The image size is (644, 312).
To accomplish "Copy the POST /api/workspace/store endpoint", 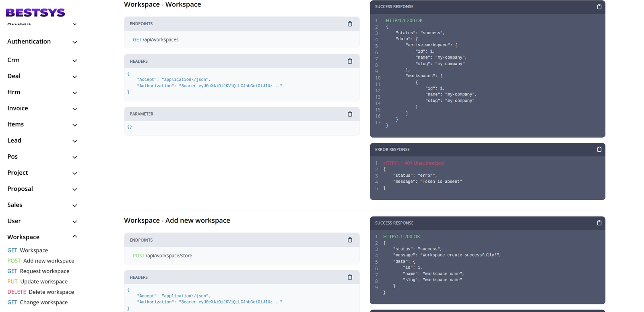I will (x=350, y=240).
